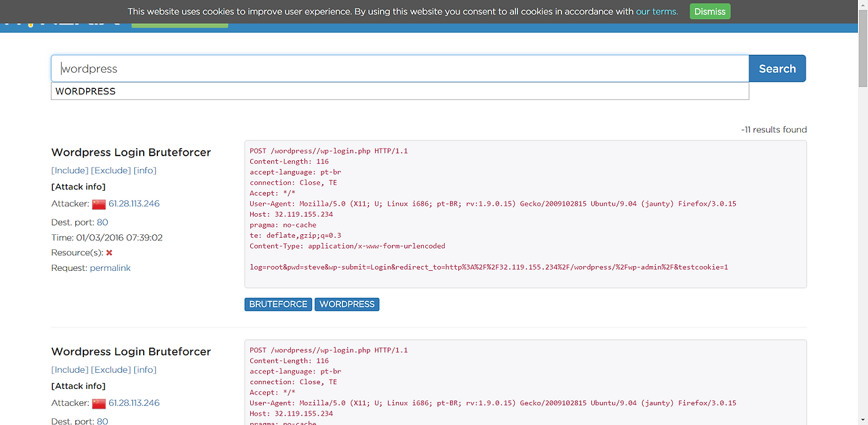This screenshot has height=425, width=868.
Task: Click [info] on the first Wordpress Login Bruteforcer
Action: [x=145, y=170]
